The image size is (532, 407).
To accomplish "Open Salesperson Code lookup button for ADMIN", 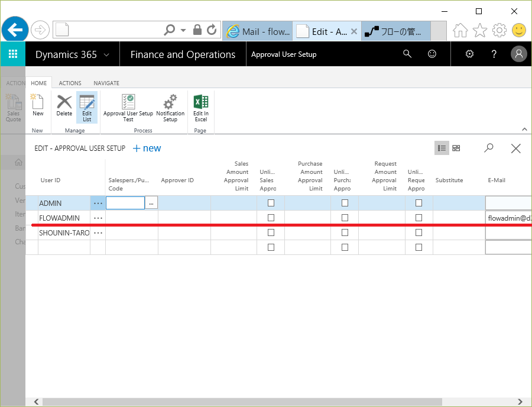I will [151, 203].
